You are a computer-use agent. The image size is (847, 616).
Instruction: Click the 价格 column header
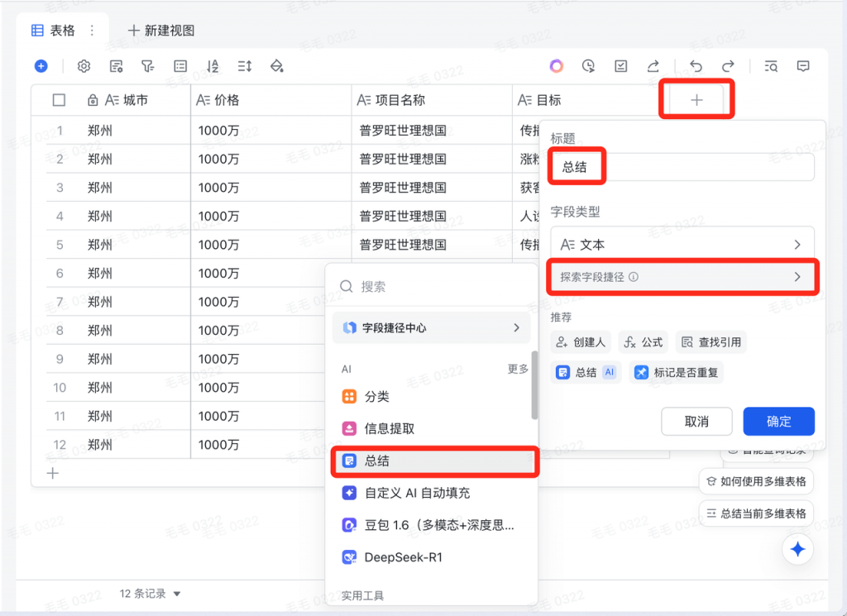[271, 100]
